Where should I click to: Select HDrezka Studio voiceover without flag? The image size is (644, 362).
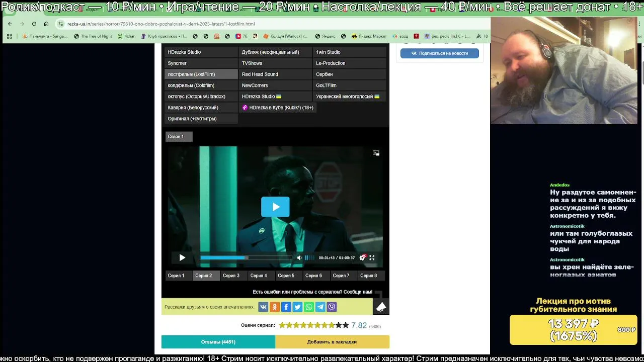[x=201, y=52]
